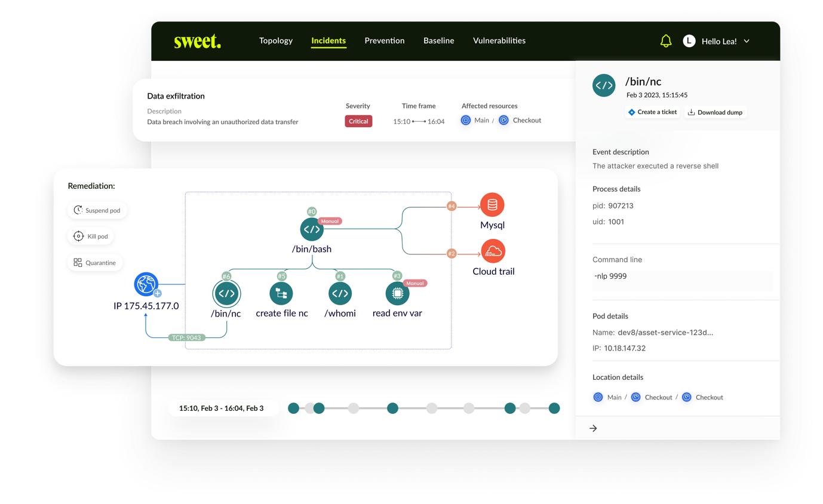Click step badge #0

(312, 211)
